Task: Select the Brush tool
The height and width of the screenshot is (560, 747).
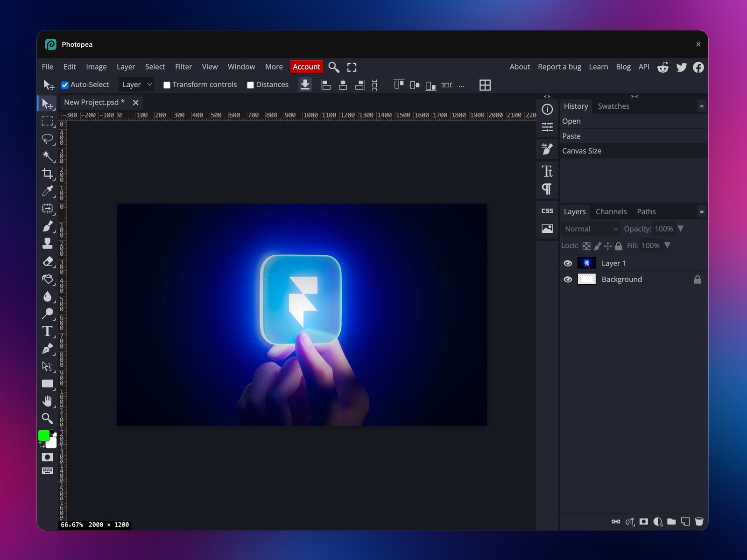Action: tap(48, 226)
